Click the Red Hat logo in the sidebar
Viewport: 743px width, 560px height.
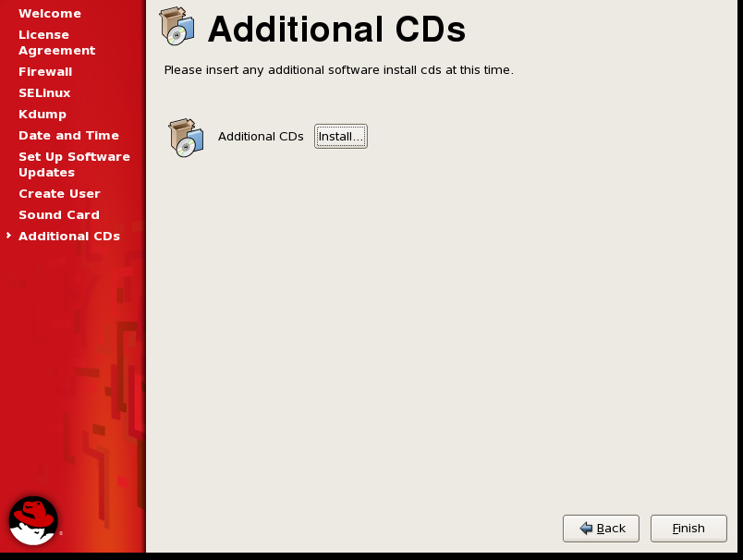(33, 520)
